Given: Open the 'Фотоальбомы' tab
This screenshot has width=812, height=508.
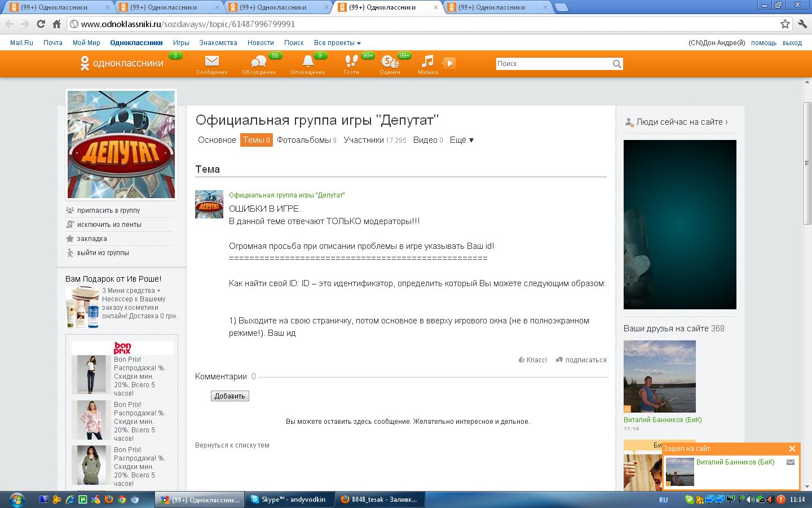Looking at the screenshot, I should click(x=307, y=140).
